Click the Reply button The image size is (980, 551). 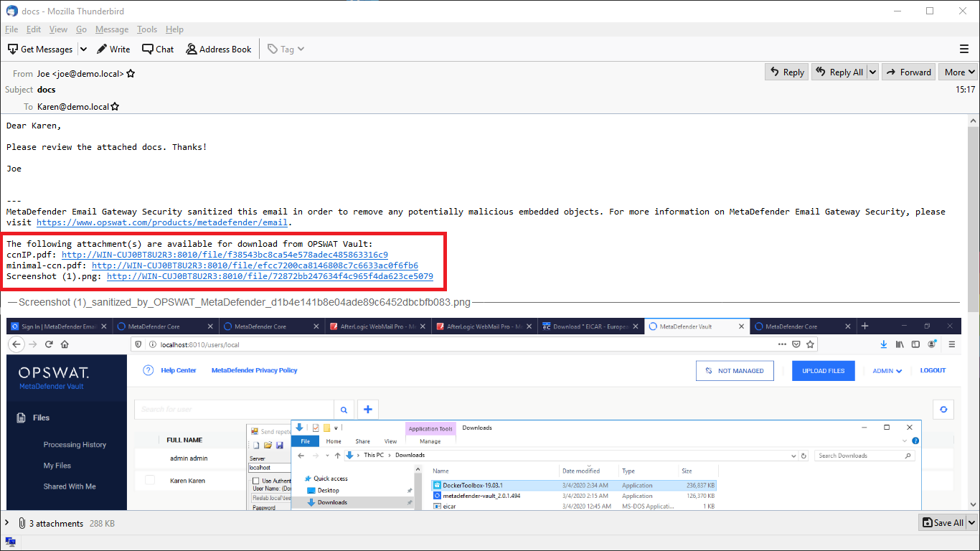pyautogui.click(x=786, y=72)
